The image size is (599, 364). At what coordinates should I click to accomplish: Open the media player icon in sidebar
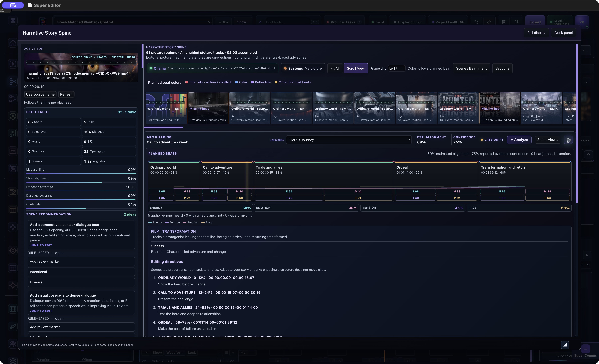coord(13,64)
